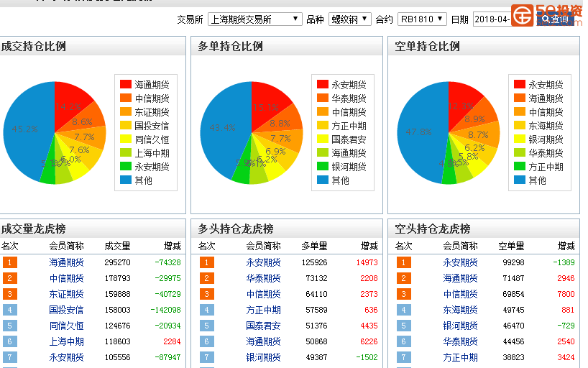Viewport: 588px width, 368px height.
Task: Open 华泰期货 link in 空头持仓龙虎榜
Action: tap(460, 341)
